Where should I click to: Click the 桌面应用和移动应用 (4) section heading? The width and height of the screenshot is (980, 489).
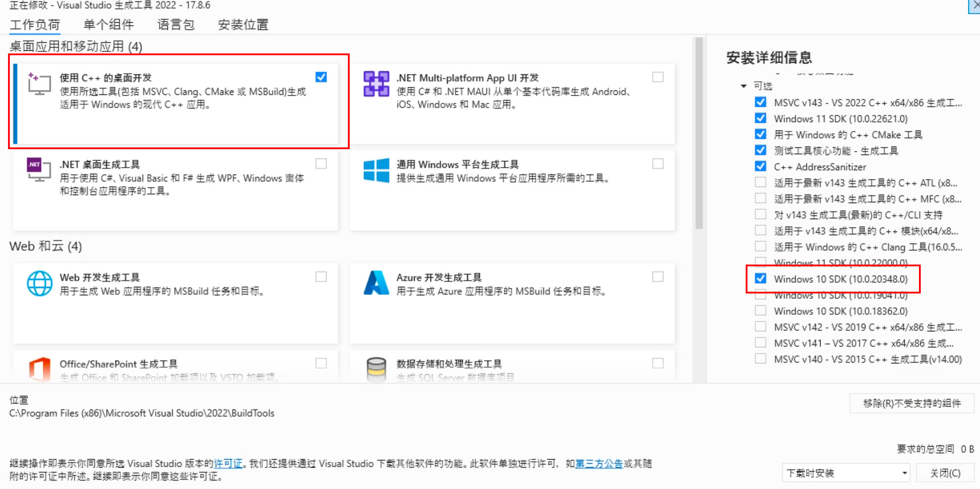(76, 46)
